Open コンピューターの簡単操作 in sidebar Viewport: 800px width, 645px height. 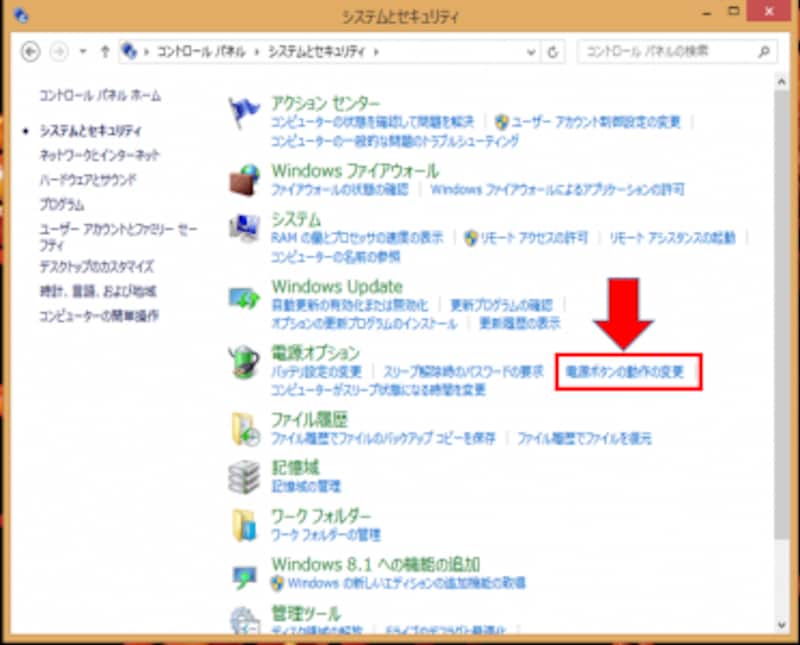pos(99,316)
